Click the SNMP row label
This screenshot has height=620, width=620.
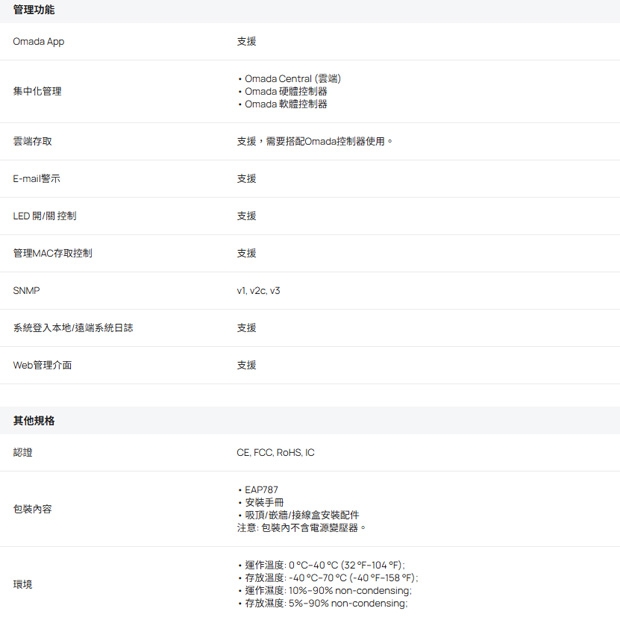[x=26, y=291]
